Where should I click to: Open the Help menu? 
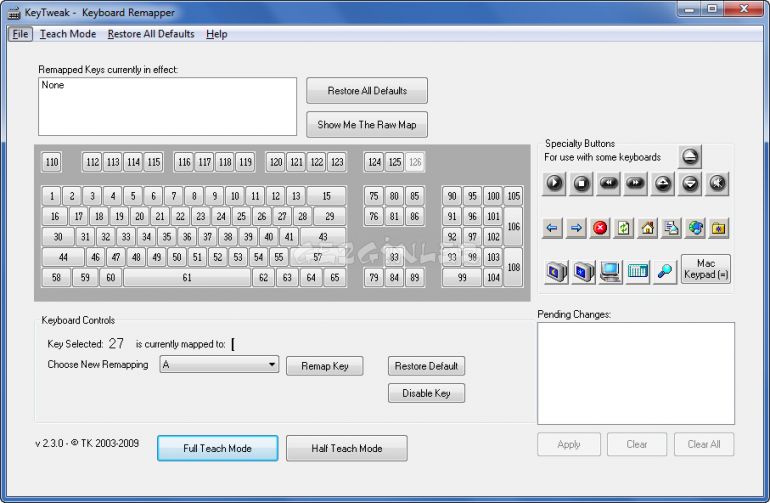217,34
